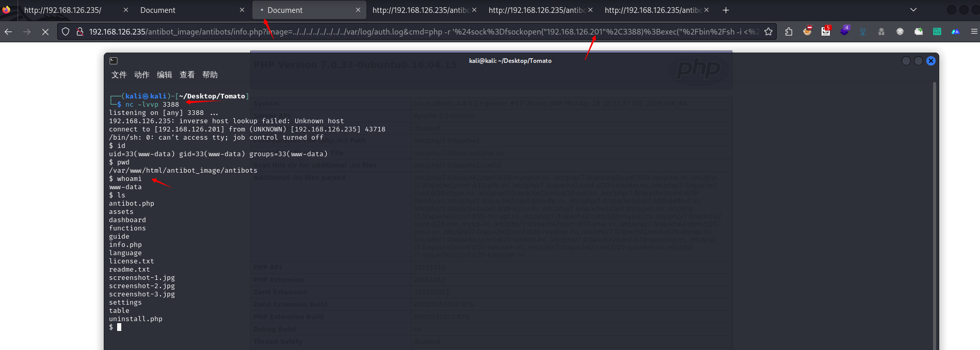Open the extension showing badge 5

point(826,31)
